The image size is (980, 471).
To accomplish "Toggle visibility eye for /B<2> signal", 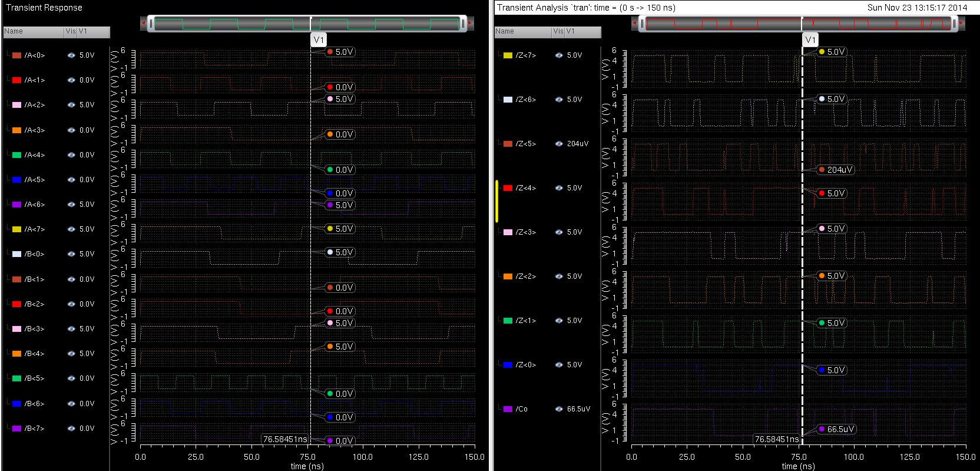I will click(x=71, y=304).
